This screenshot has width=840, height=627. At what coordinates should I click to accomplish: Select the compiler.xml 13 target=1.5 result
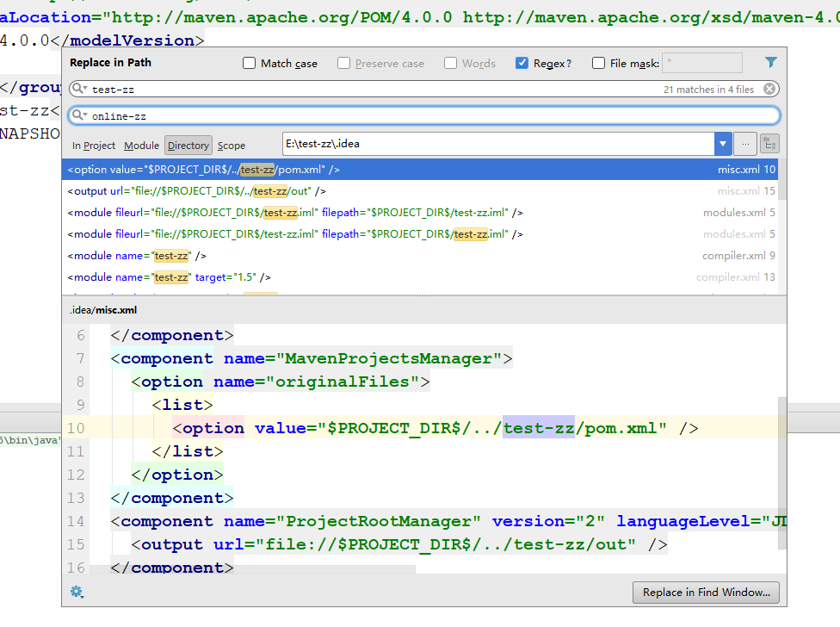point(420,276)
